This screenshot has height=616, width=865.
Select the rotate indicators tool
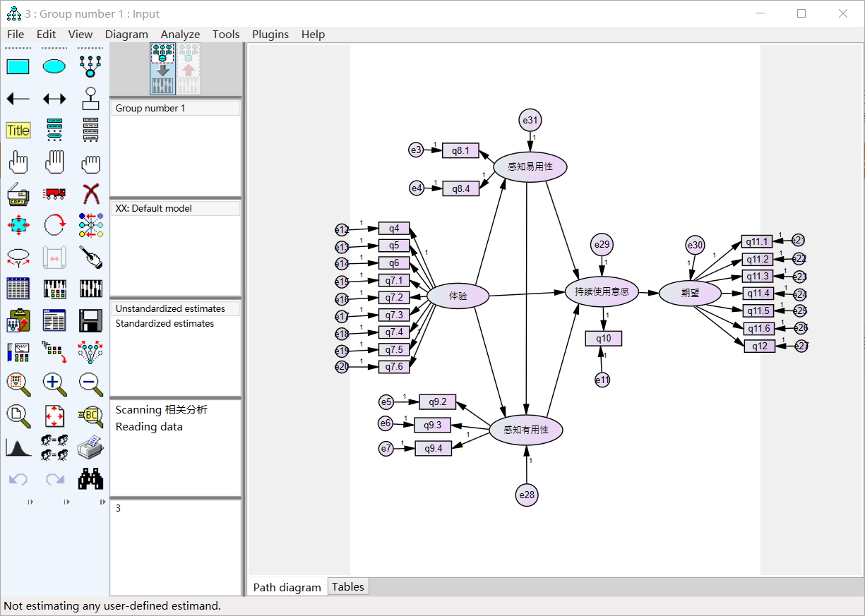(x=54, y=225)
